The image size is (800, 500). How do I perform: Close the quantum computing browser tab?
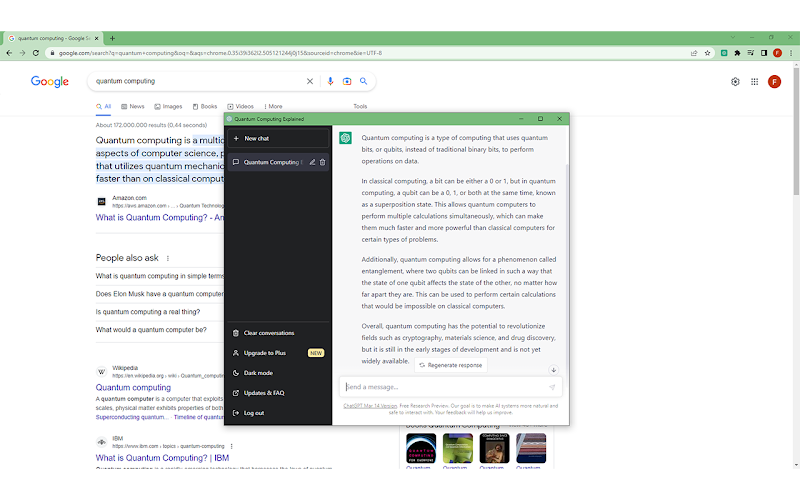(96, 38)
